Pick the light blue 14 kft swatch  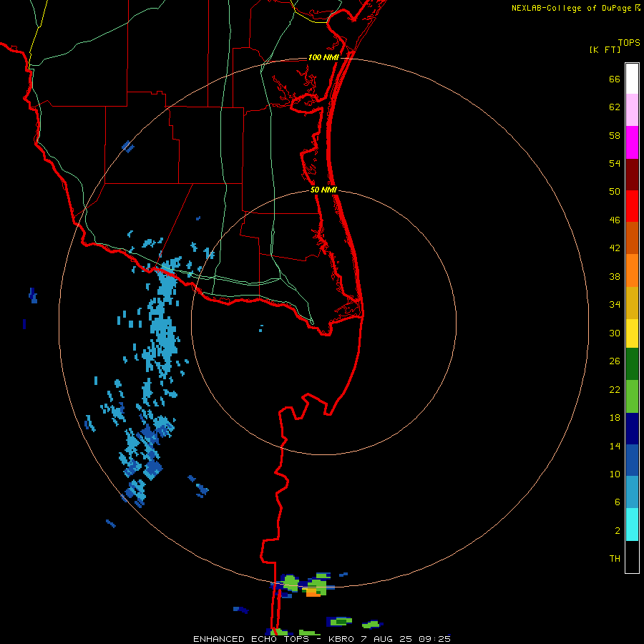pos(632,492)
